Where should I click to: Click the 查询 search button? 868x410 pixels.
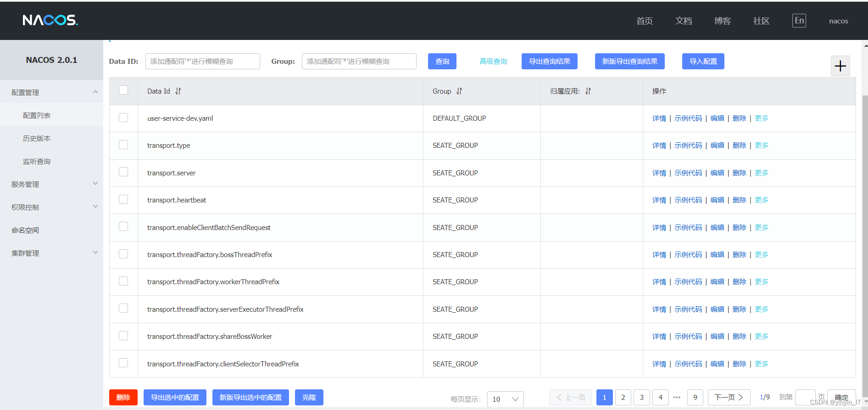coord(442,62)
